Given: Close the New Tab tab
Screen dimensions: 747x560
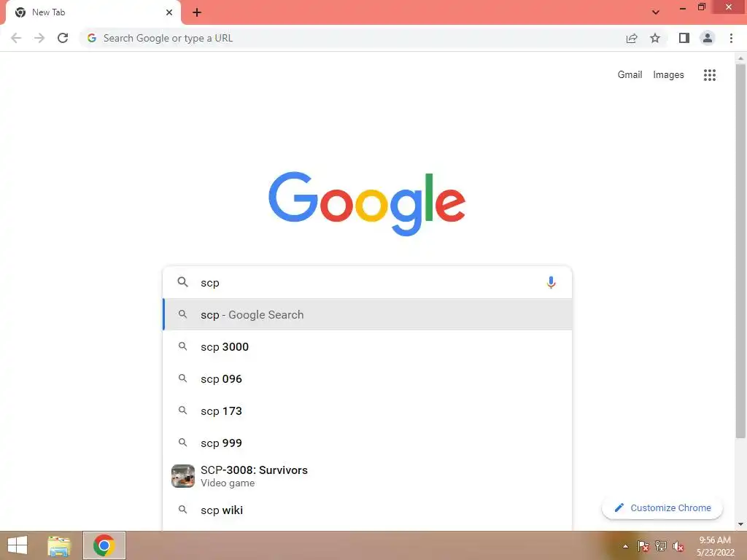Looking at the screenshot, I should point(169,12).
